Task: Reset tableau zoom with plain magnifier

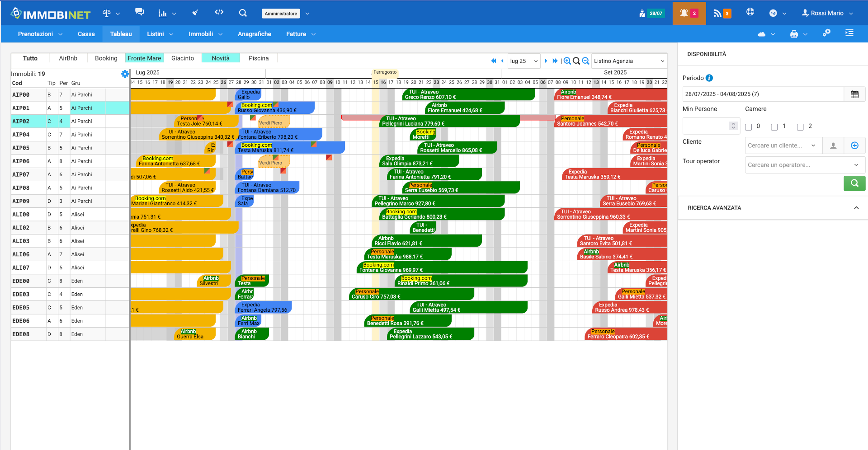Action: click(576, 61)
